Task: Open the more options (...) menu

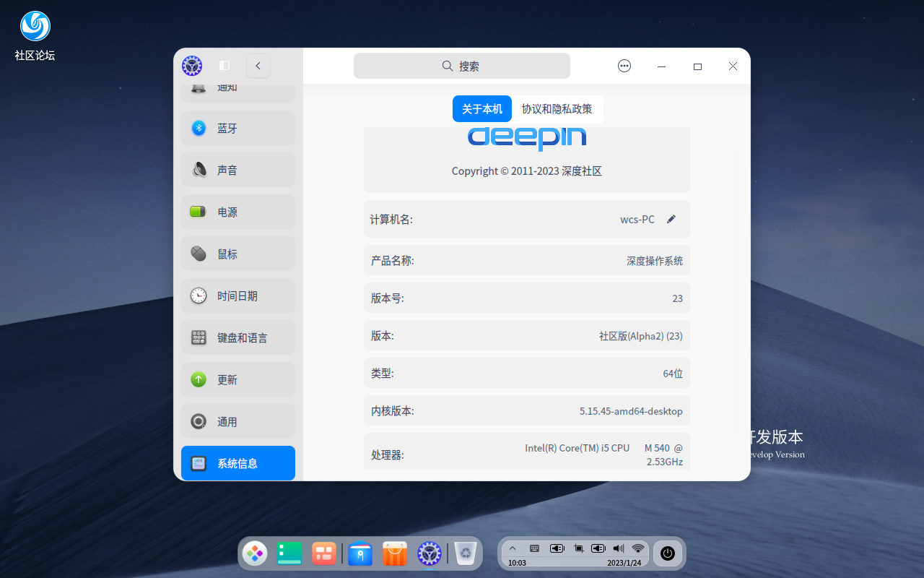Action: (x=624, y=65)
